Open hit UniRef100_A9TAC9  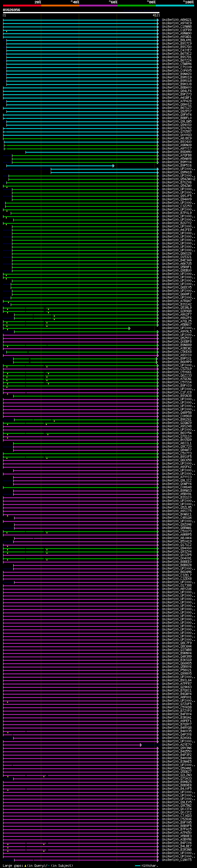[177, 23]
